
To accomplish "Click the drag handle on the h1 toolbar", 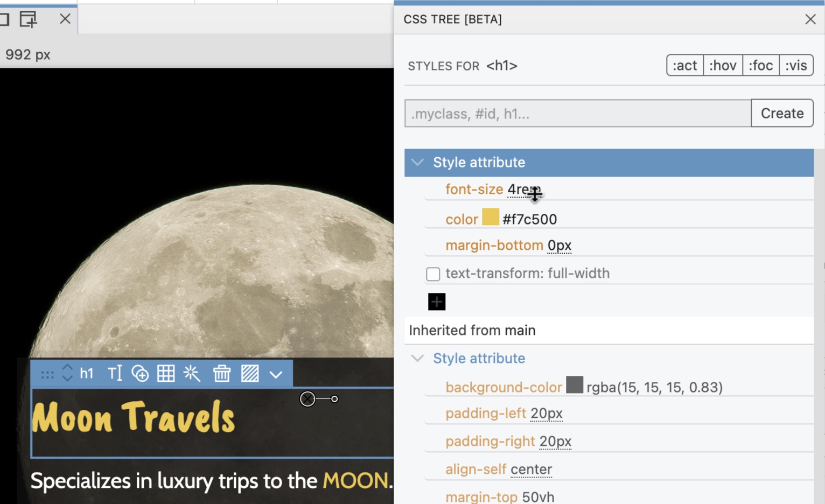I will click(x=47, y=374).
